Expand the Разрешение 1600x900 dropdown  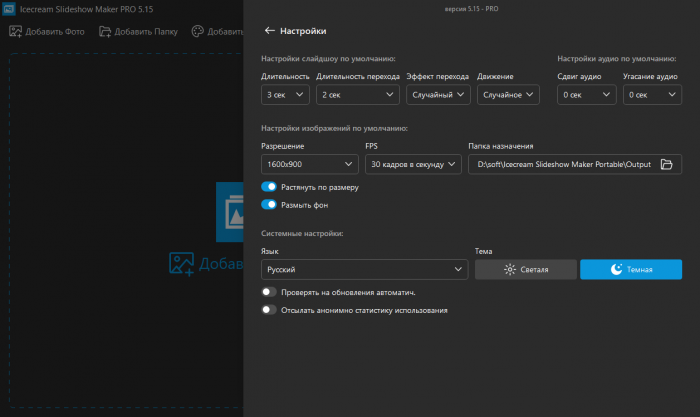tap(308, 164)
